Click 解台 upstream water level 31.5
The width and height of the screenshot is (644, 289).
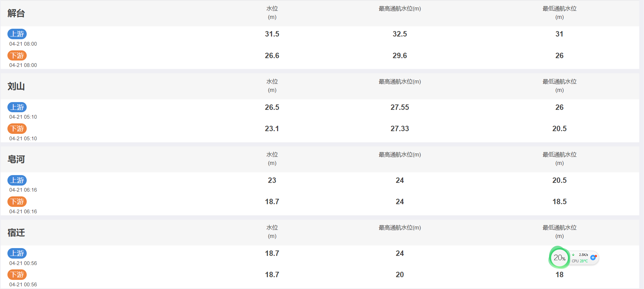(272, 34)
